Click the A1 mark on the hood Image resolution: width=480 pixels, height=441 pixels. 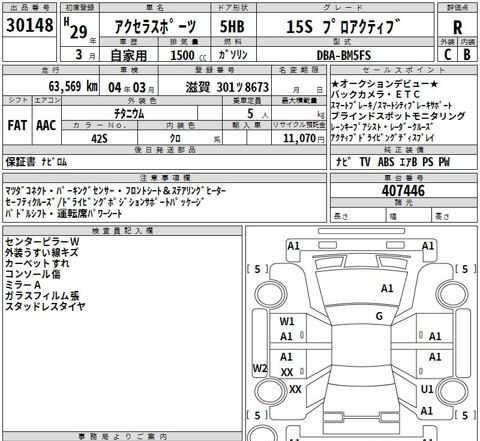pos(387,288)
